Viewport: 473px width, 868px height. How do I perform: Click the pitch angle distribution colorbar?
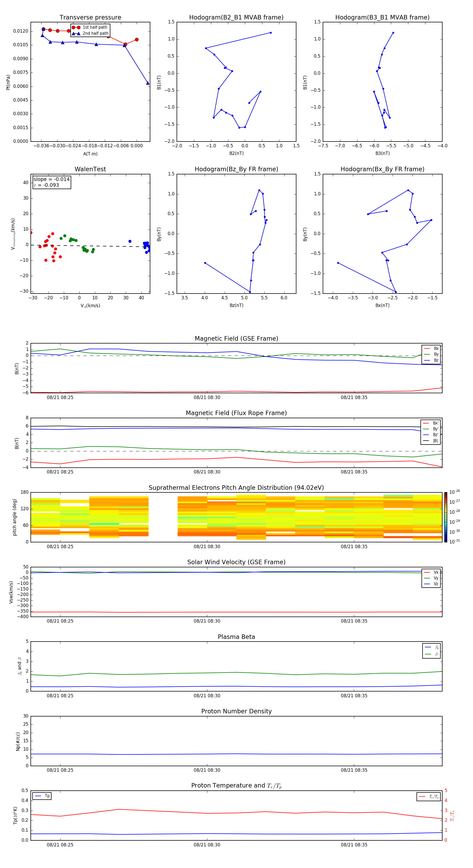pyautogui.click(x=446, y=517)
